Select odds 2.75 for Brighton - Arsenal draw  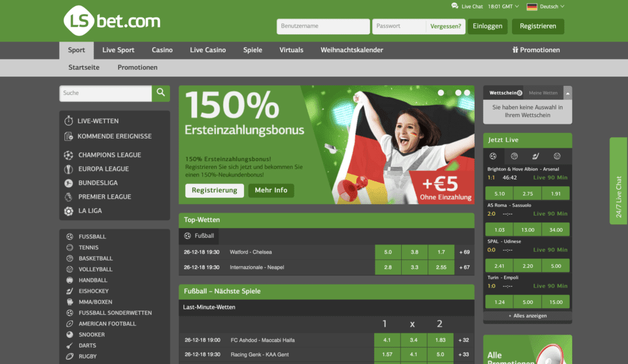point(527,193)
